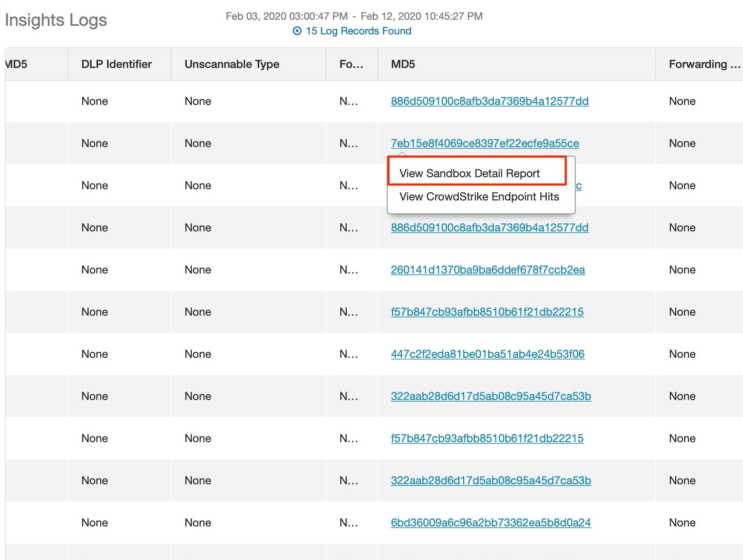The width and height of the screenshot is (743, 560).
Task: Click the Unscannable Type column header
Action: coord(232,64)
